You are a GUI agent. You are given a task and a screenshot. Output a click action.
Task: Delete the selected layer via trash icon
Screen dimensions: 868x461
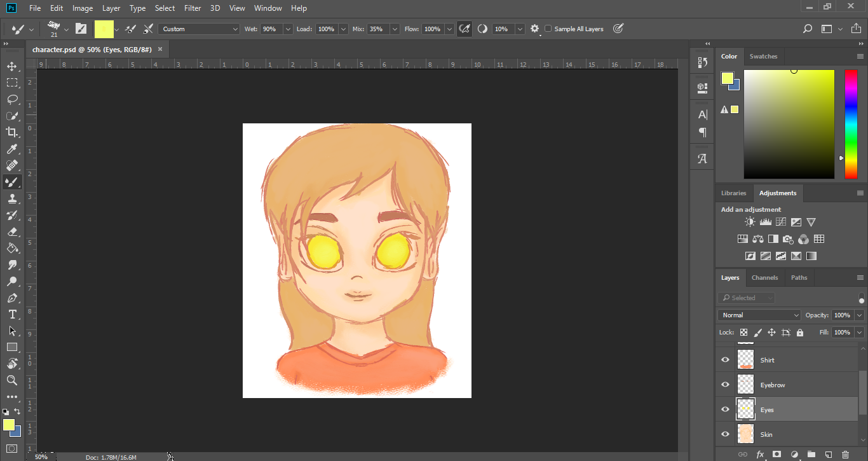[x=845, y=455]
